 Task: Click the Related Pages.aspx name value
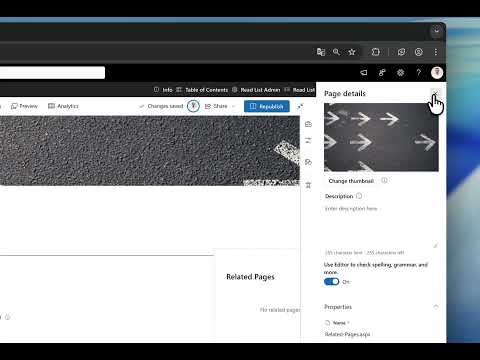(x=347, y=334)
